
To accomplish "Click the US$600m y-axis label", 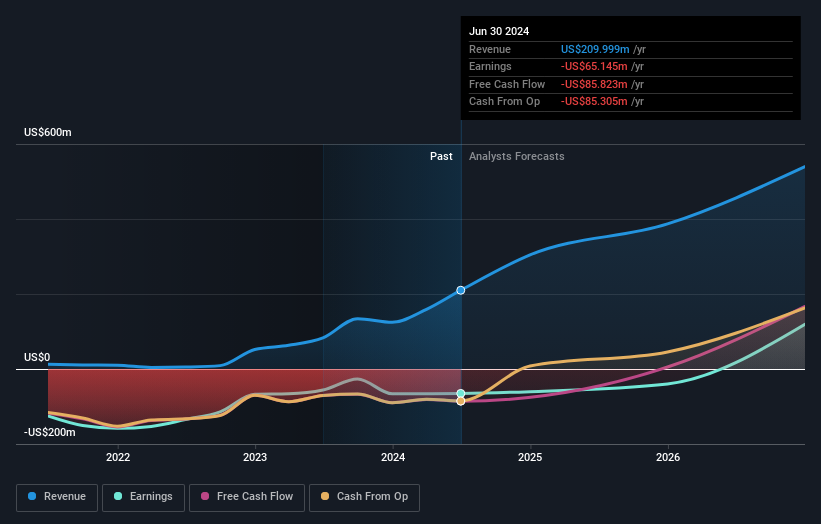I will click(48, 132).
